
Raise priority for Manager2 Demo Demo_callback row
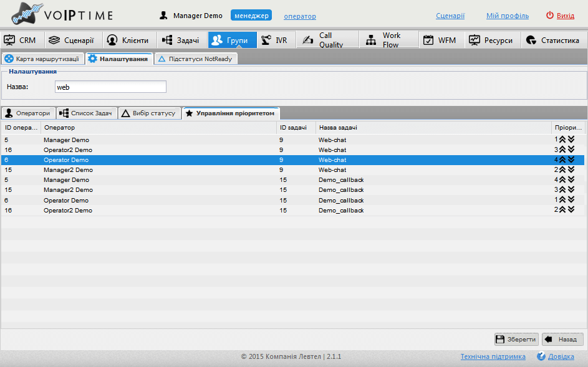pyautogui.click(x=562, y=189)
